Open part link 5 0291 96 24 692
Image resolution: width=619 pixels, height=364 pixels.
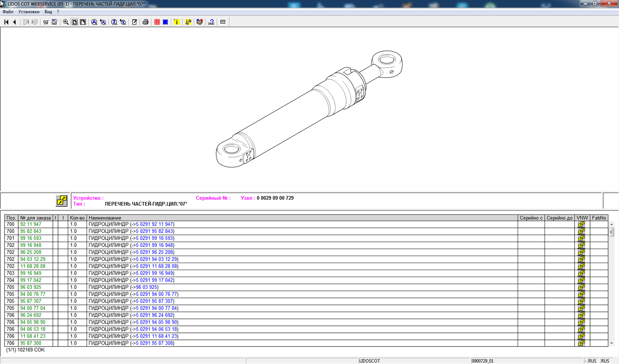pos(154,315)
